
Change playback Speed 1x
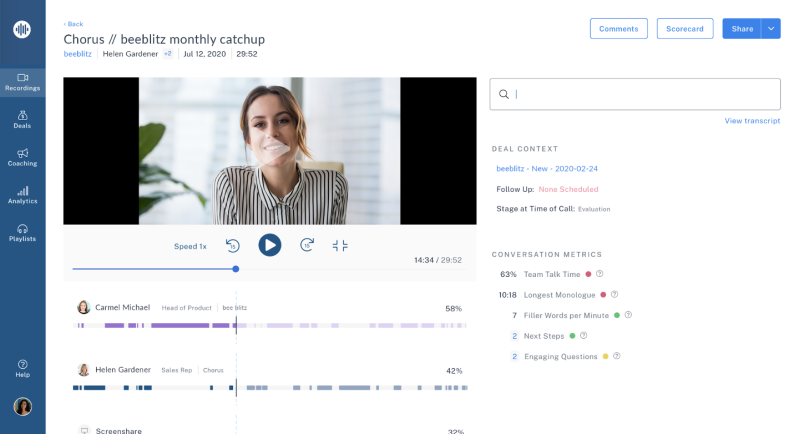point(190,246)
